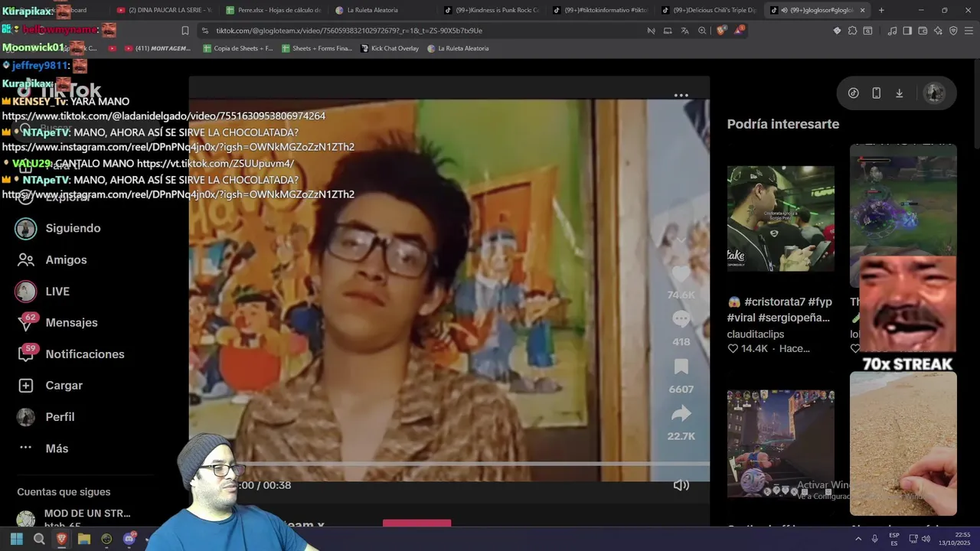Open the Brave playlist music note icon
This screenshot has width=980, height=551.
tap(892, 31)
